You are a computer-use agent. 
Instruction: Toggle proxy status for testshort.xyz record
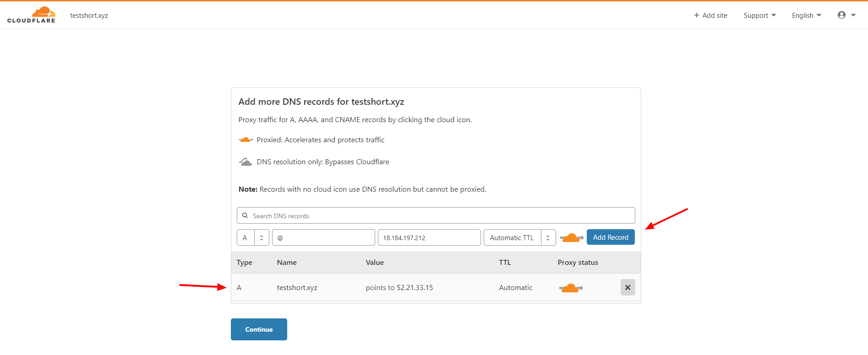coord(571,288)
